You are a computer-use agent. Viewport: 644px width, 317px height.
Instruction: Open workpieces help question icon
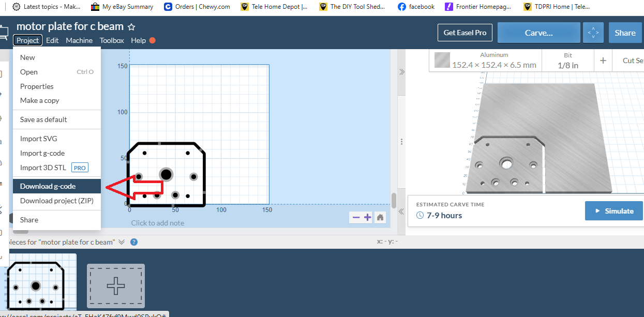click(134, 242)
